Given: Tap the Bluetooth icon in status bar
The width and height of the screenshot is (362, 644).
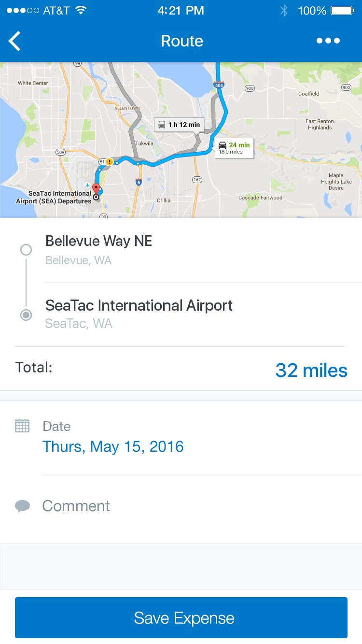Looking at the screenshot, I should (x=284, y=10).
